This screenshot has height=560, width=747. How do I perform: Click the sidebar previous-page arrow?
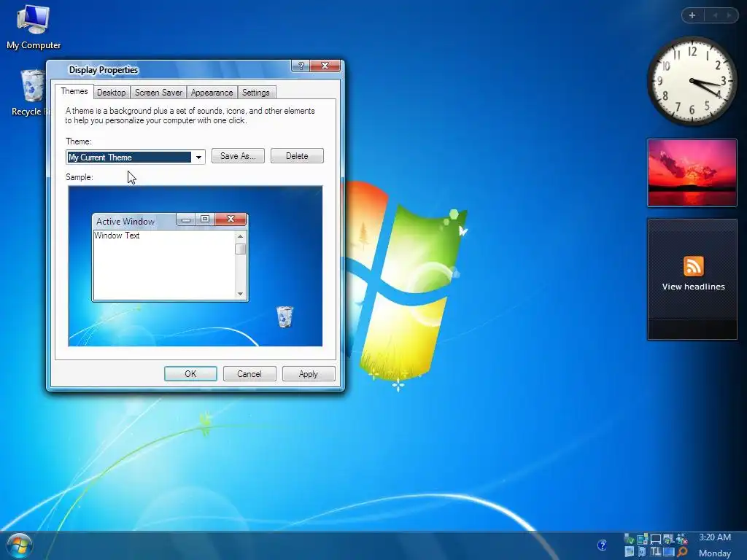[715, 15]
